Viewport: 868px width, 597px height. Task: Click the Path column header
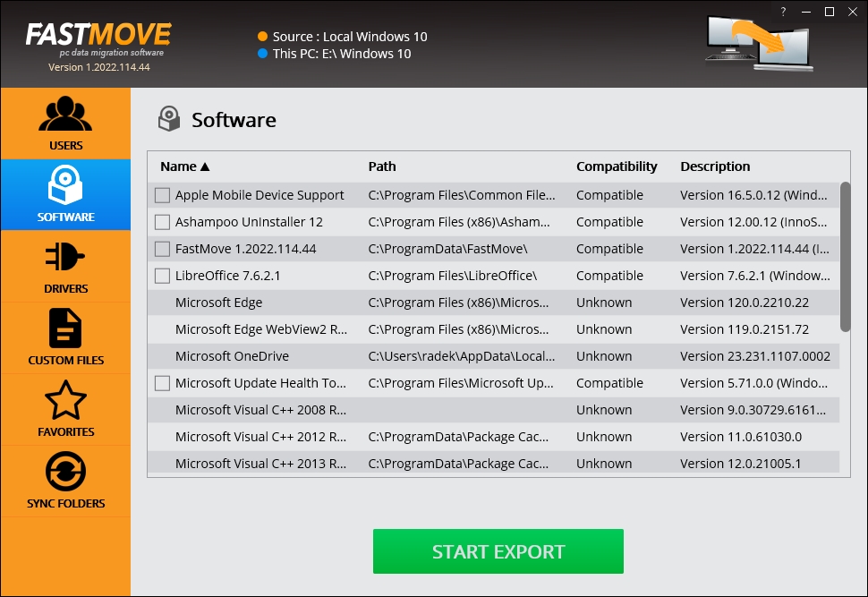pos(382,166)
